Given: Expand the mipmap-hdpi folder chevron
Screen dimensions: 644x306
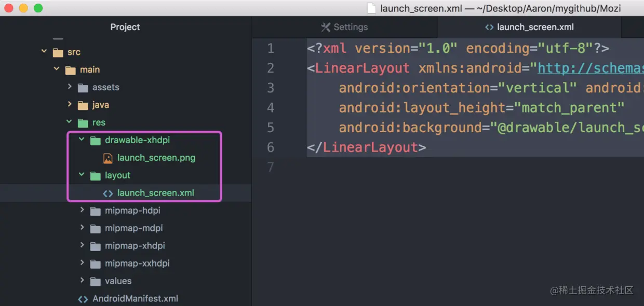Looking at the screenshot, I should coord(82,210).
